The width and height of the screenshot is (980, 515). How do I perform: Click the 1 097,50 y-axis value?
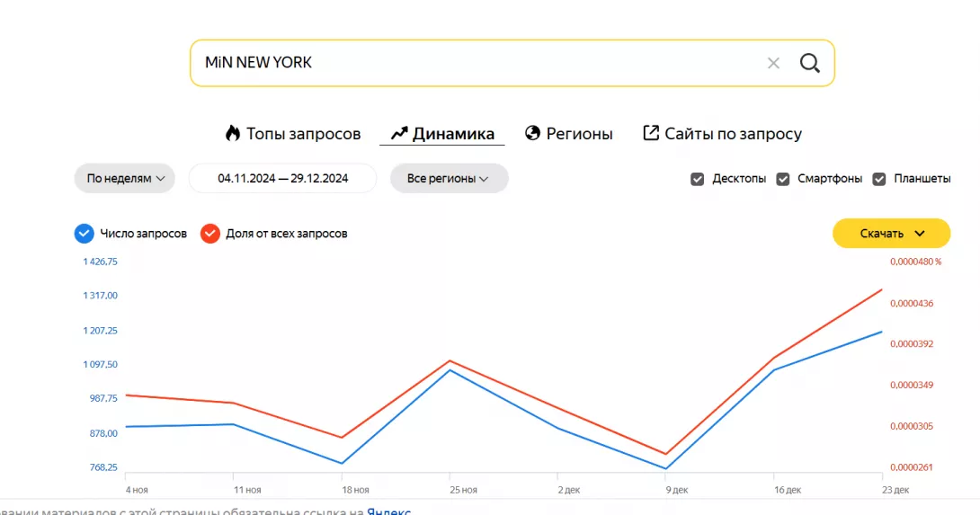(100, 364)
